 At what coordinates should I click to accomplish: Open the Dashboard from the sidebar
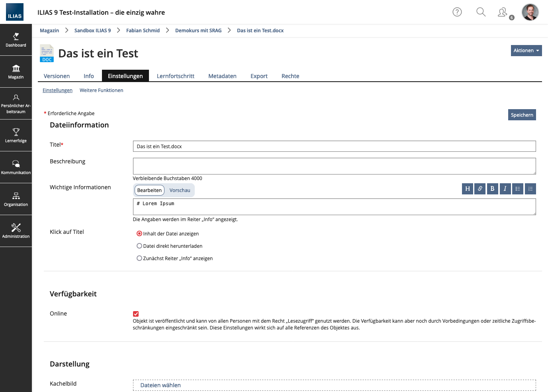tap(16, 40)
